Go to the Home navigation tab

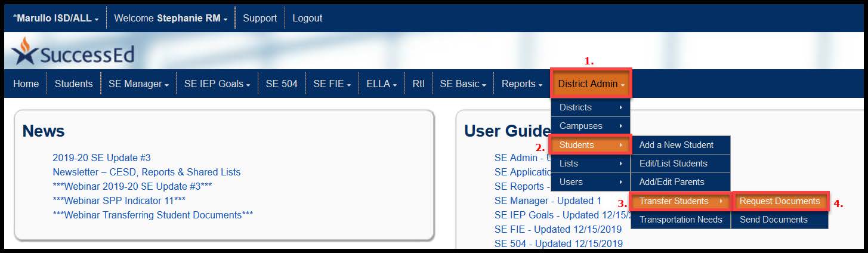tap(26, 84)
